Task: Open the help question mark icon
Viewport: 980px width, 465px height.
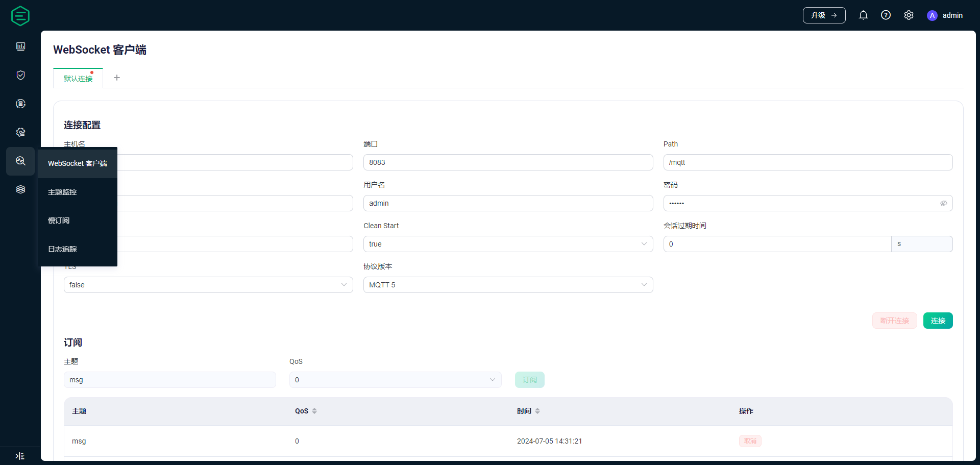Action: pos(886,15)
